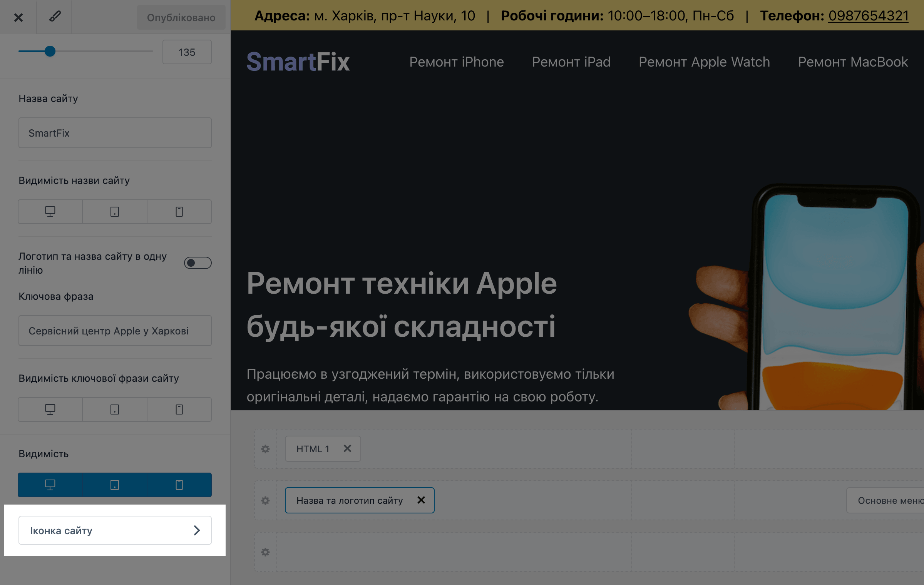
Task: Toggle desktop visibility for tagline
Action: (x=50, y=409)
